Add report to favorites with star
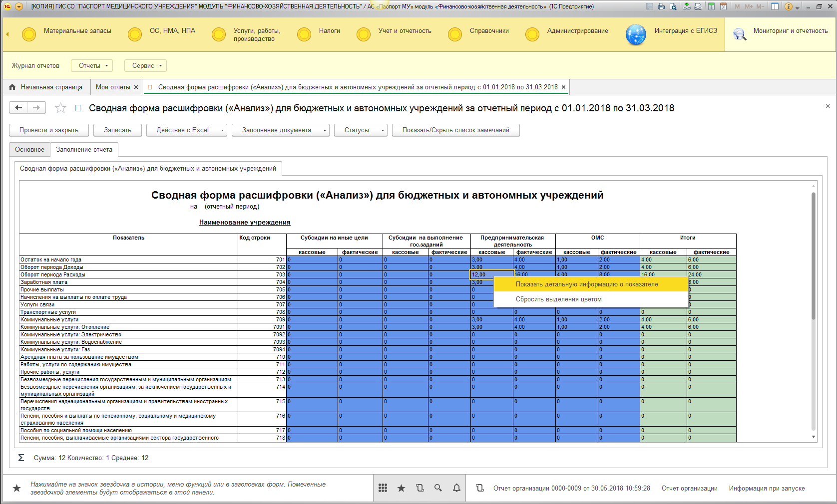This screenshot has width=837, height=504. 60,108
